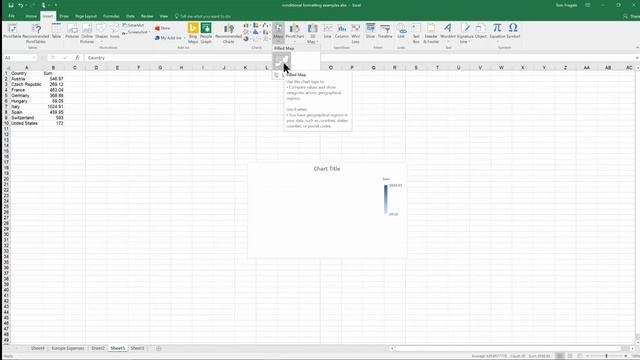Open the 3D Map dropdown
The width and height of the screenshot is (640, 360).
click(x=312, y=33)
